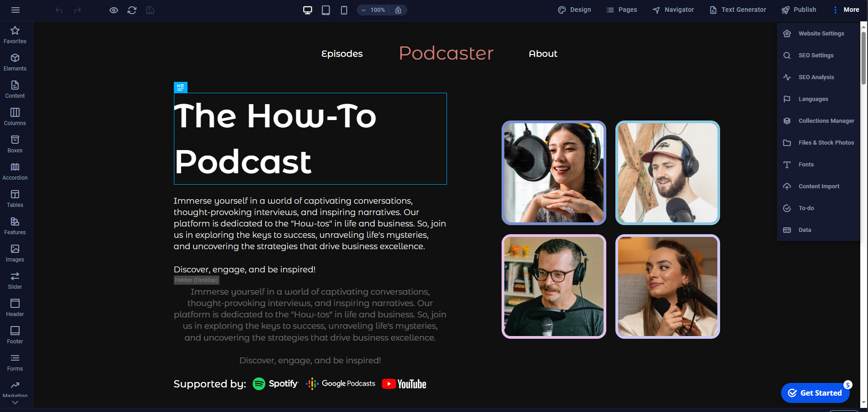868x412 pixels.
Task: Click the Google Podcasts logo
Action: (x=340, y=384)
